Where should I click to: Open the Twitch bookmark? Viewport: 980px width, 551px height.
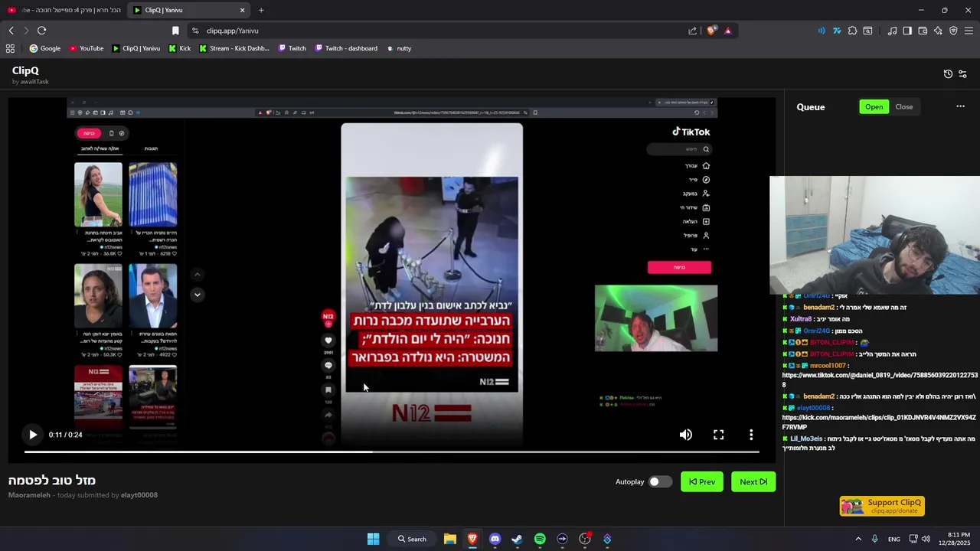coord(292,48)
